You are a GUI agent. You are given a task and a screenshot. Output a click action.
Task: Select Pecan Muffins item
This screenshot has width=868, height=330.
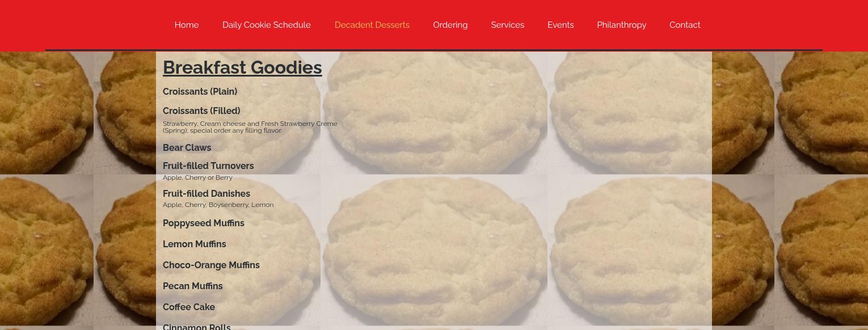click(x=193, y=286)
